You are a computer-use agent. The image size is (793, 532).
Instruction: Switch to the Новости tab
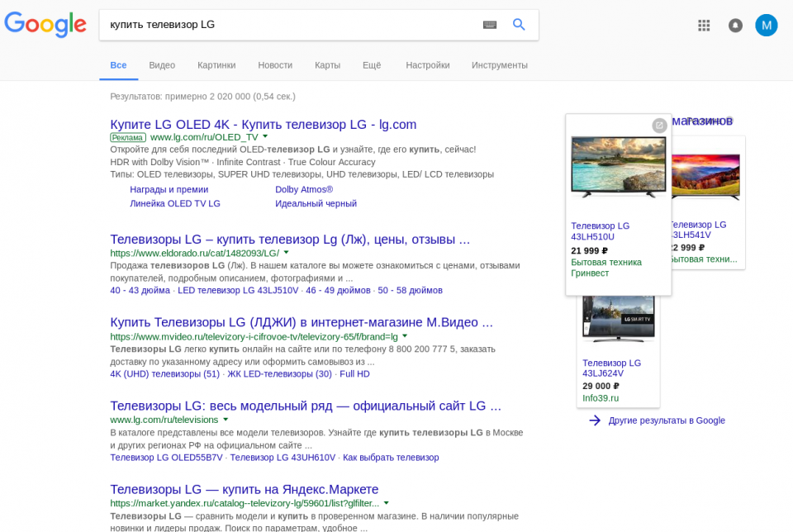[275, 65]
